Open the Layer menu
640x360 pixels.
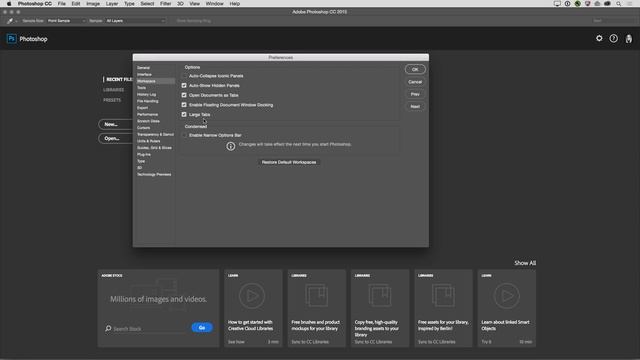tap(112, 4)
